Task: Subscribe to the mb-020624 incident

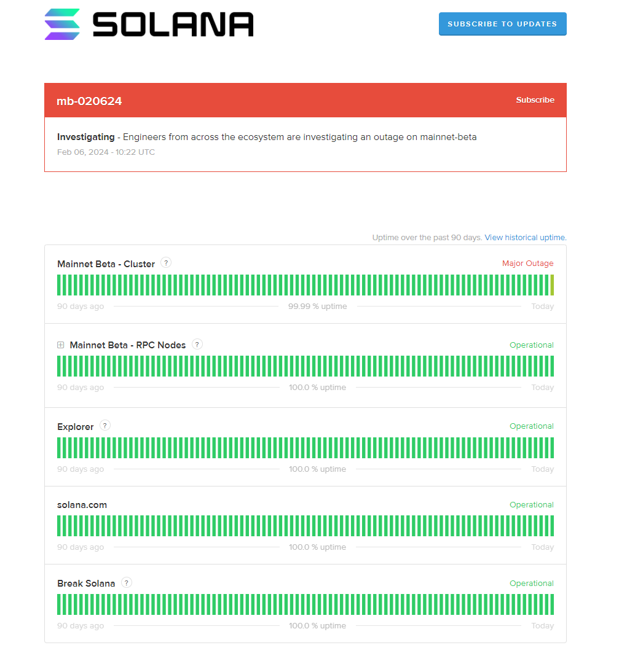Action: (x=535, y=100)
